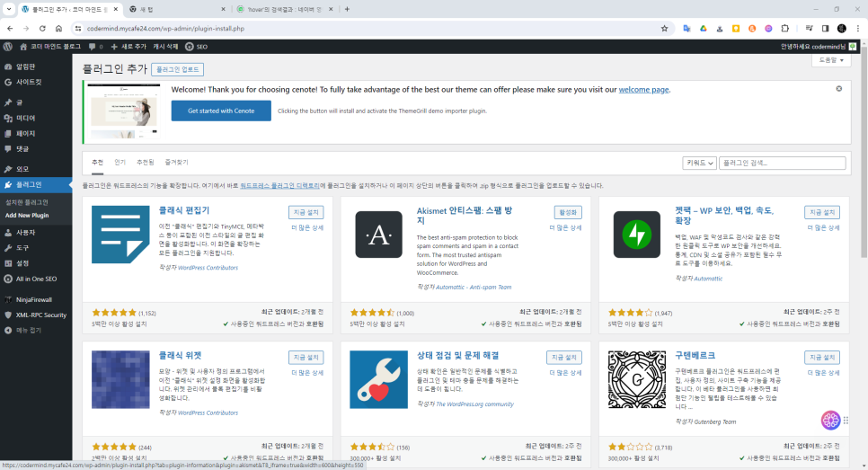
Task: Click the 플러그인 업로드 button
Action: click(177, 69)
